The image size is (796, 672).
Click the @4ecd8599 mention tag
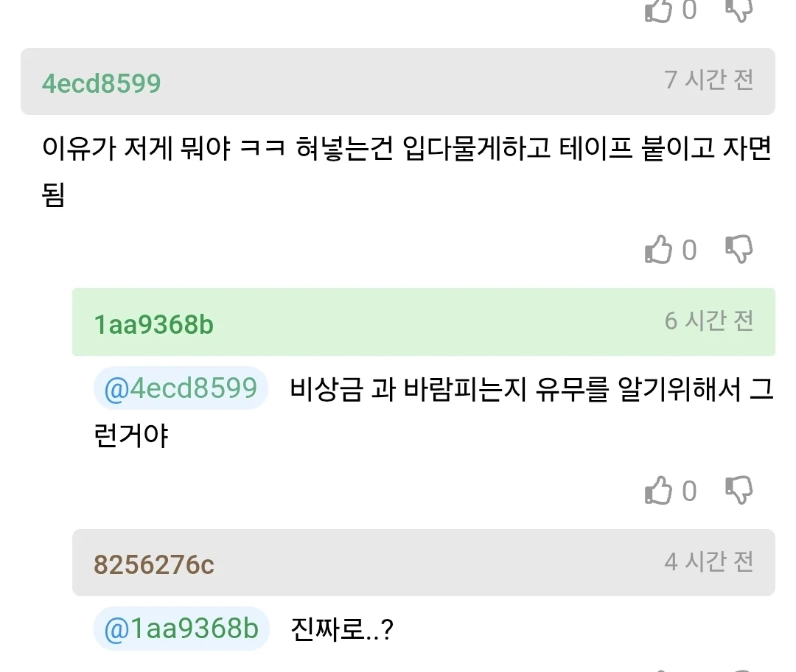(x=181, y=388)
